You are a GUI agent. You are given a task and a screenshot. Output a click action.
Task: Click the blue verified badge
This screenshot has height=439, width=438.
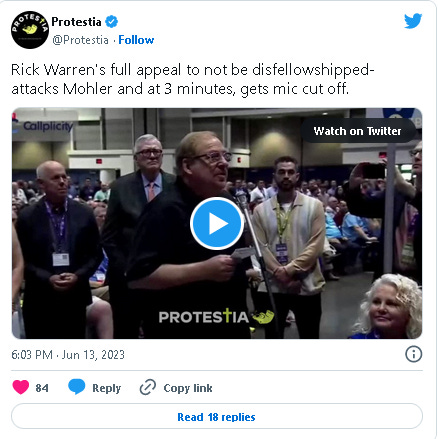[112, 22]
